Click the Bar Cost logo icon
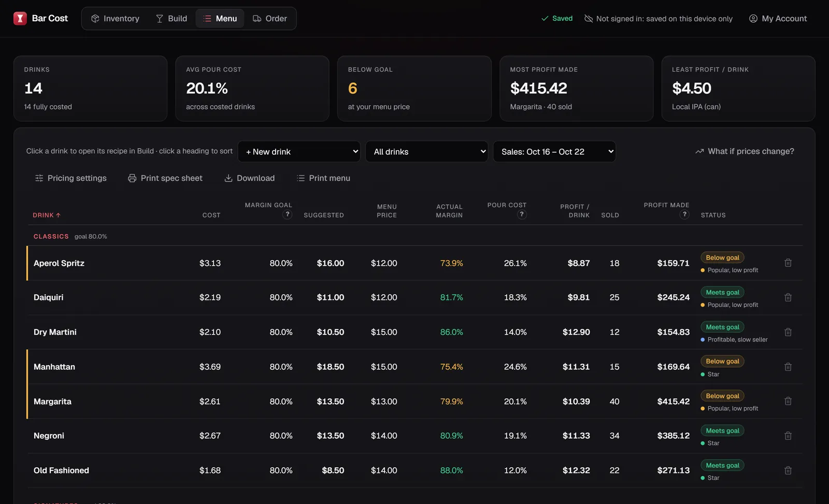 point(20,19)
